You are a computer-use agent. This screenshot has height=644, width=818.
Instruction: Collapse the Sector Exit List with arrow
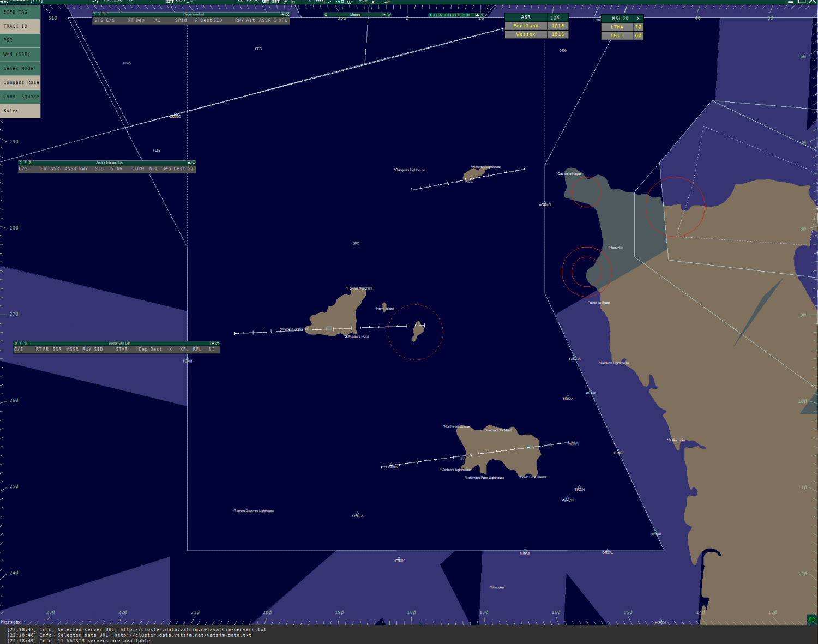(x=213, y=343)
